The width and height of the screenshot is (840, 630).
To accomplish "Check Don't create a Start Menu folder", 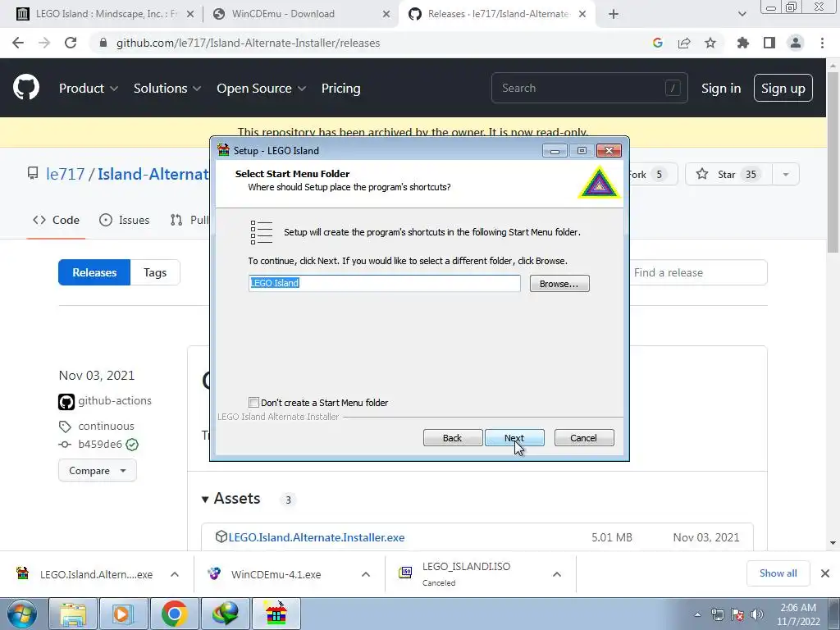I will (254, 402).
